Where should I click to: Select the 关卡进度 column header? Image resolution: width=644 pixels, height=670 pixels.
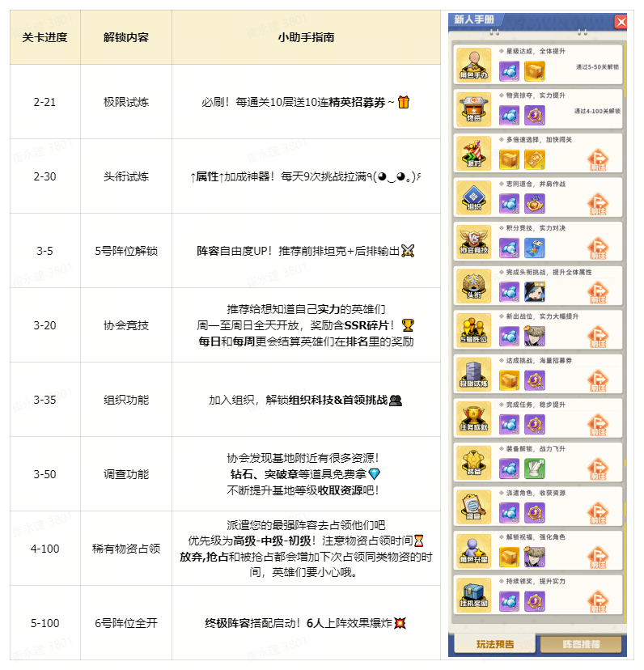pos(44,37)
